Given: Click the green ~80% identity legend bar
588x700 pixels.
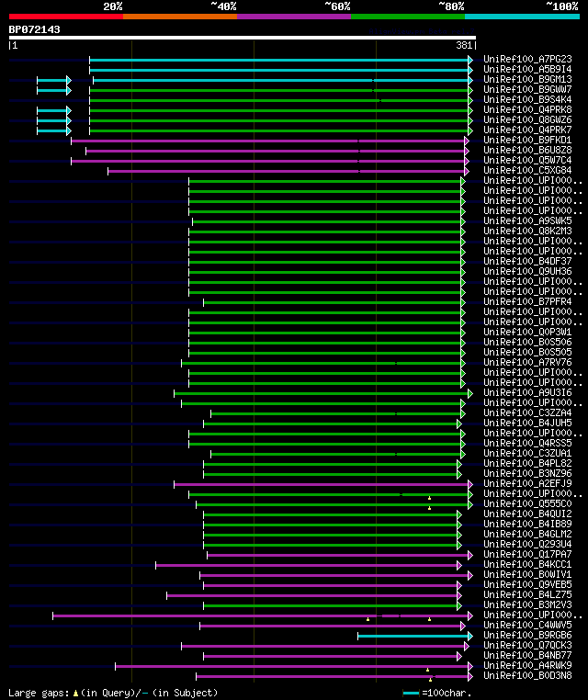Looking at the screenshot, I should click(x=408, y=17).
